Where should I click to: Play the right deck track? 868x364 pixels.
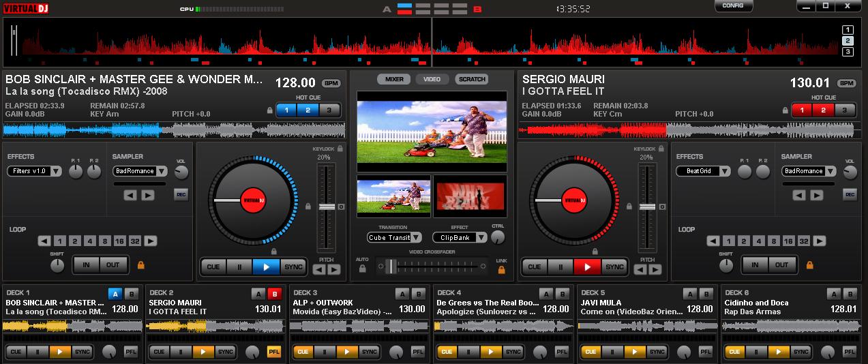(587, 267)
